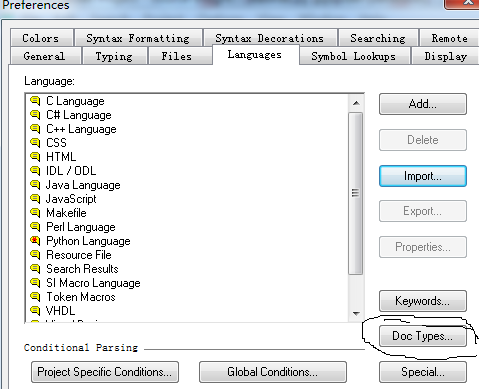Open Doc Types... dialog

click(423, 336)
